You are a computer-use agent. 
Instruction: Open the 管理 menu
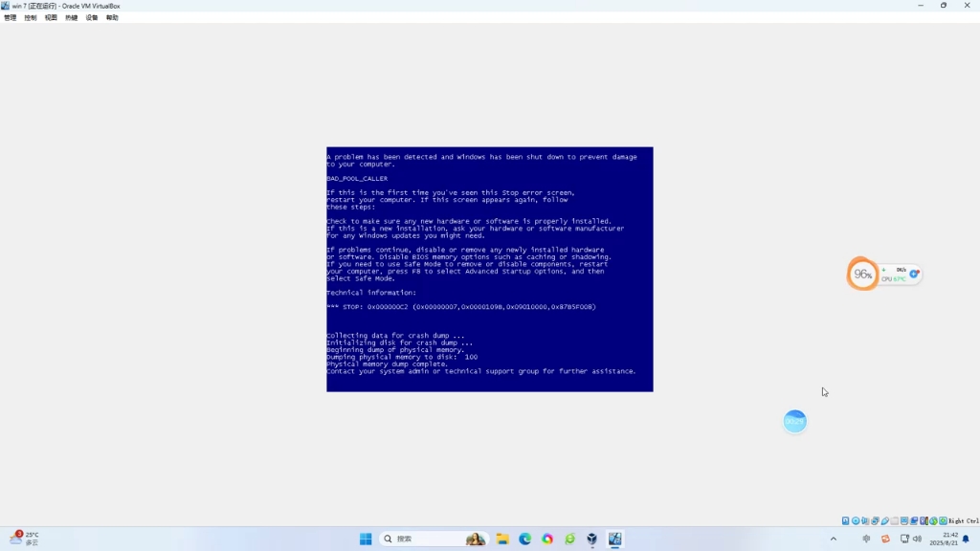coord(10,17)
